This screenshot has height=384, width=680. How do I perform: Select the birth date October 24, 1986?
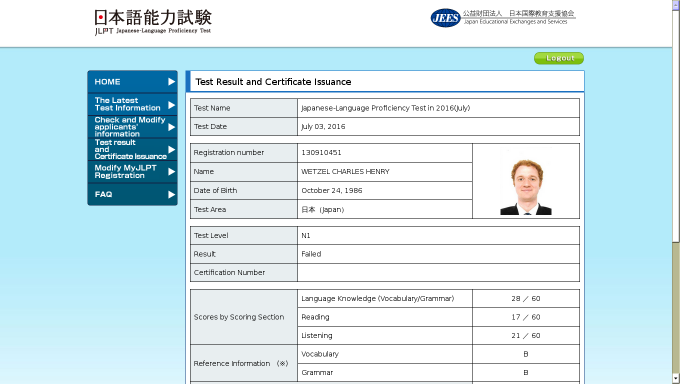[x=332, y=190]
